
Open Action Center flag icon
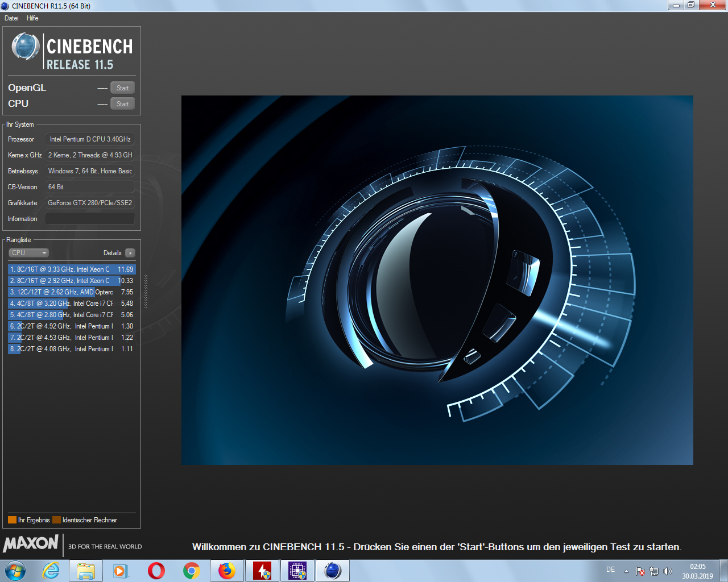pyautogui.click(x=640, y=571)
